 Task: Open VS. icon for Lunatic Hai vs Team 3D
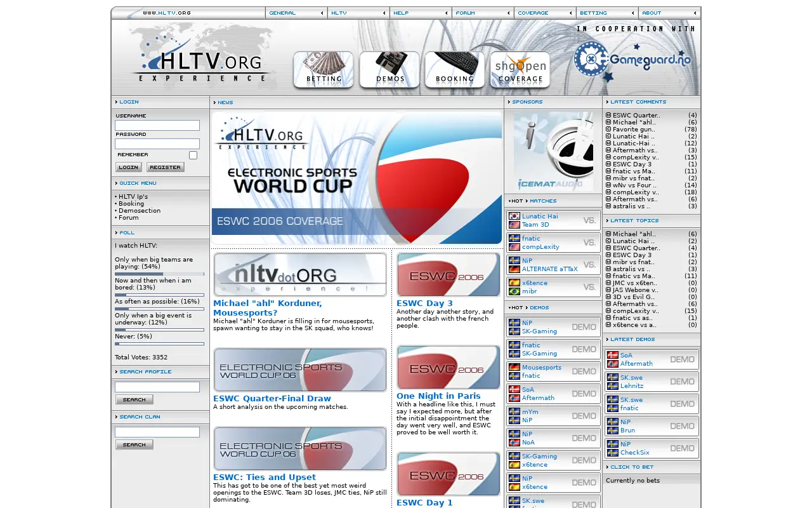(x=590, y=220)
